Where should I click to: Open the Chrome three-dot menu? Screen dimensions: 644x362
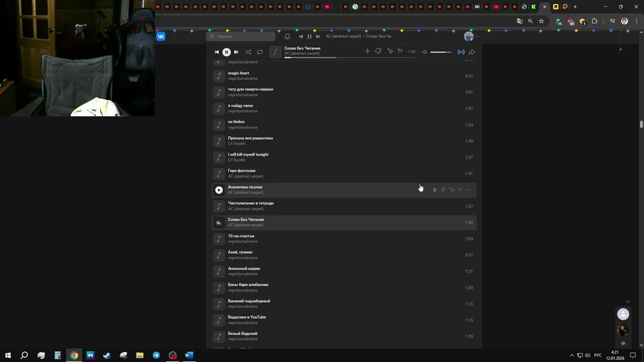[636, 21]
